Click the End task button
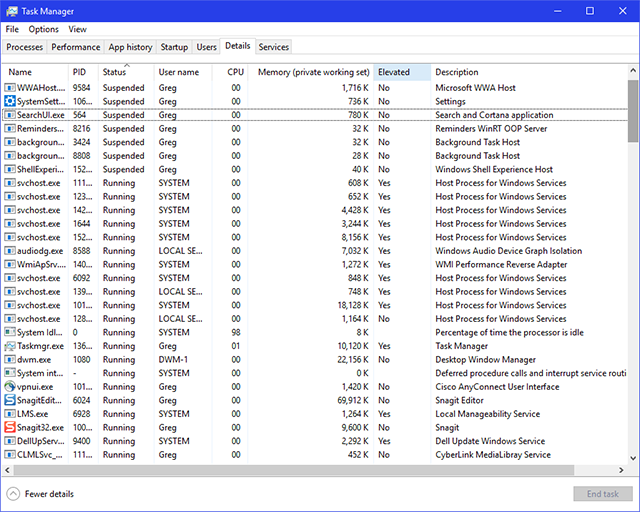Screen dimensions: 640x512 (603, 494)
